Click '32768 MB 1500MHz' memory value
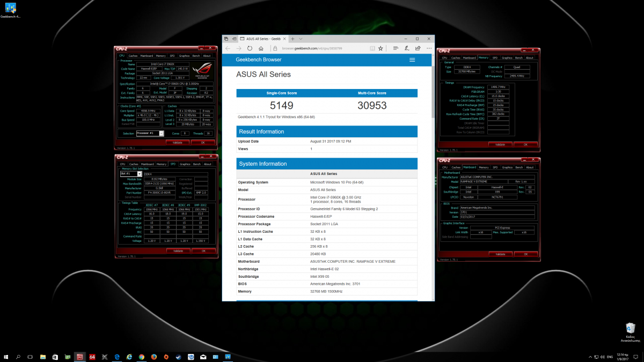 (x=326, y=291)
